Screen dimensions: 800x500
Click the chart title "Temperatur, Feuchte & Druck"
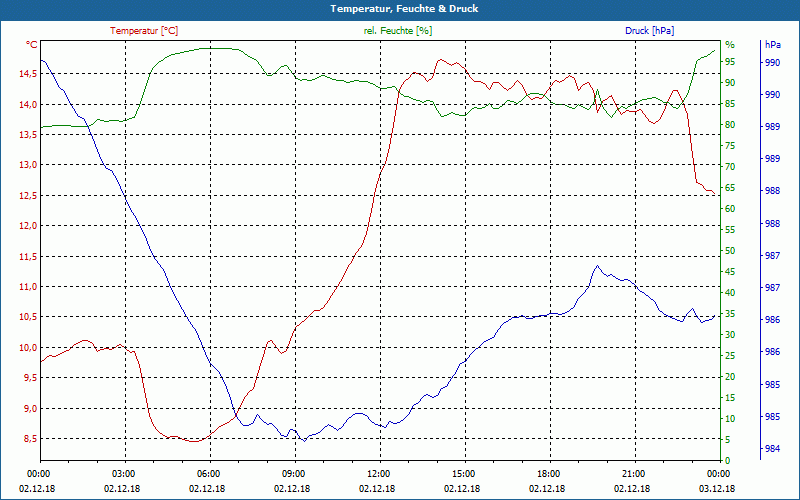[x=404, y=9]
